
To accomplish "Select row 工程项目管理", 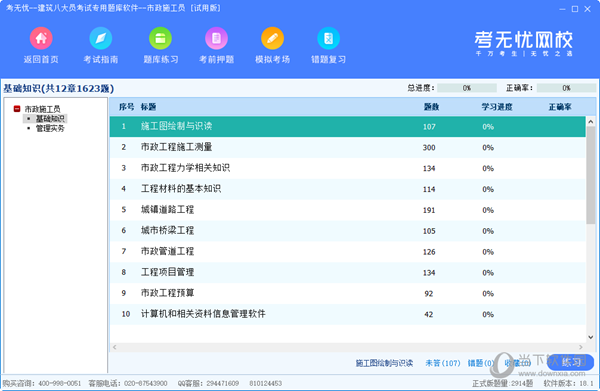I will tap(347, 272).
